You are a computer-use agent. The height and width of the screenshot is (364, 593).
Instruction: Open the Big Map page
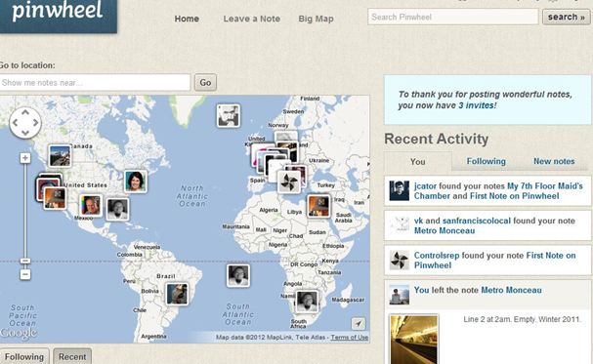(316, 19)
